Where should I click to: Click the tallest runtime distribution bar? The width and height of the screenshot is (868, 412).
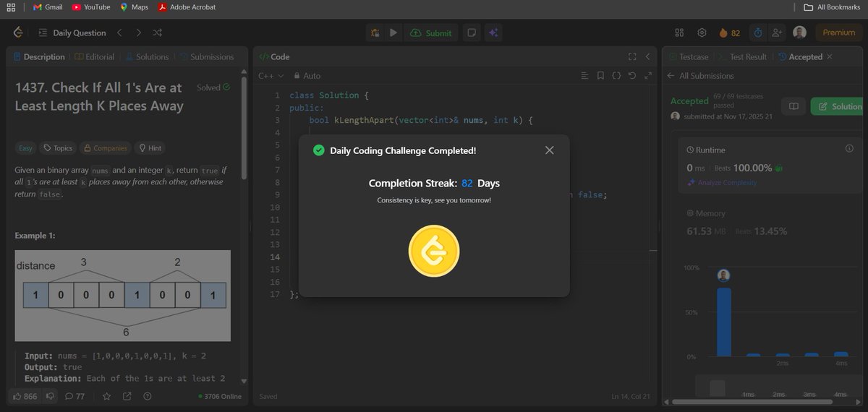tap(723, 322)
